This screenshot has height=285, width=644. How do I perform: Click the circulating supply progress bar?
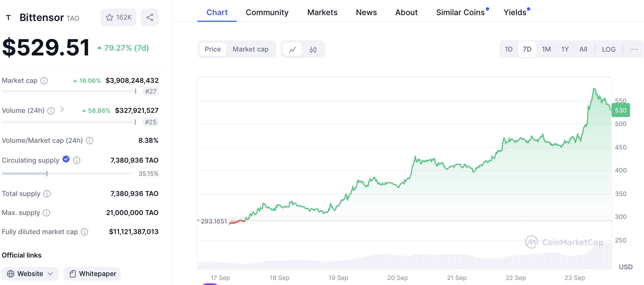[67, 174]
